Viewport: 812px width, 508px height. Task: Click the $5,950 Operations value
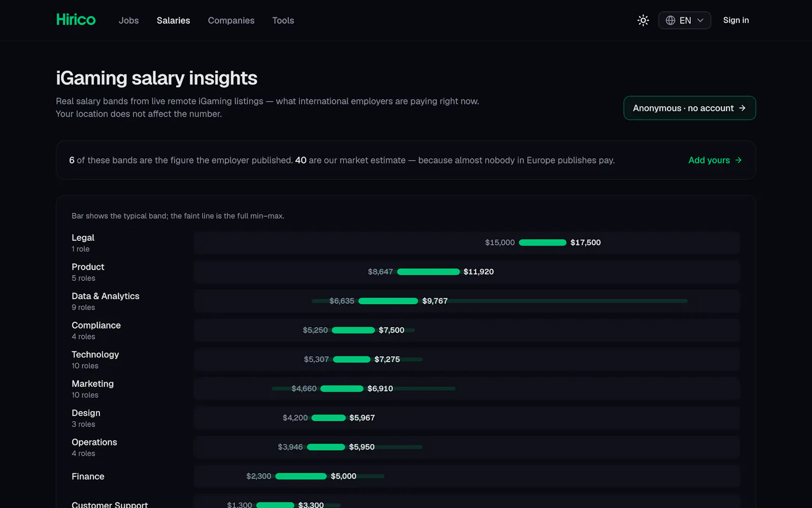pyautogui.click(x=362, y=447)
